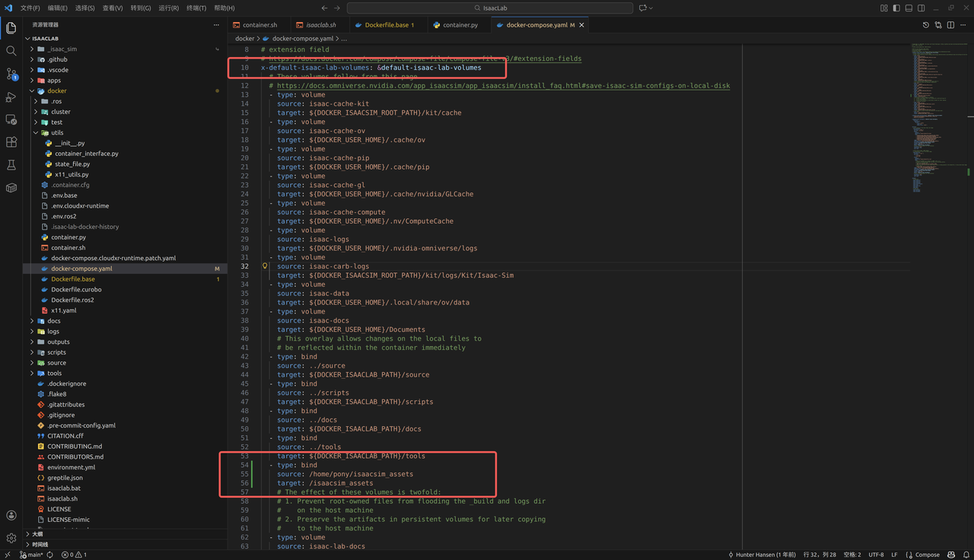This screenshot has height=560, width=974.
Task: Click the Copilot status bar icon
Action: click(x=950, y=555)
